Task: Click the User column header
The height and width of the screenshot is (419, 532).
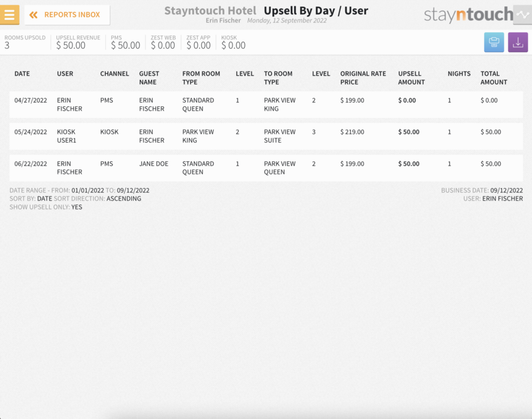Action: pyautogui.click(x=65, y=73)
